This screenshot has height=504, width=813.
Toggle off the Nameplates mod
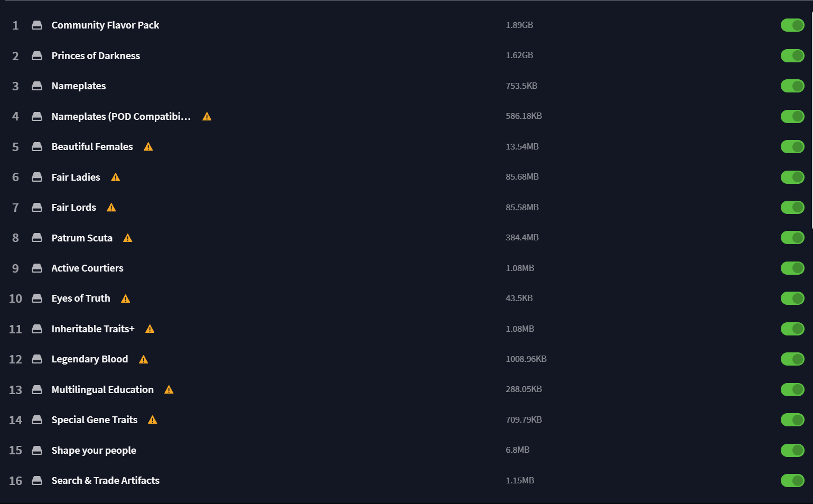pos(792,86)
